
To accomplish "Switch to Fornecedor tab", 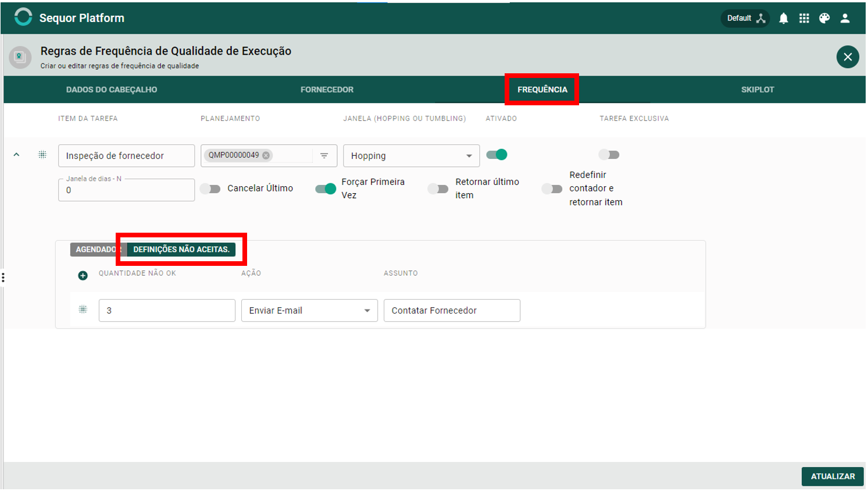I will [x=327, y=90].
